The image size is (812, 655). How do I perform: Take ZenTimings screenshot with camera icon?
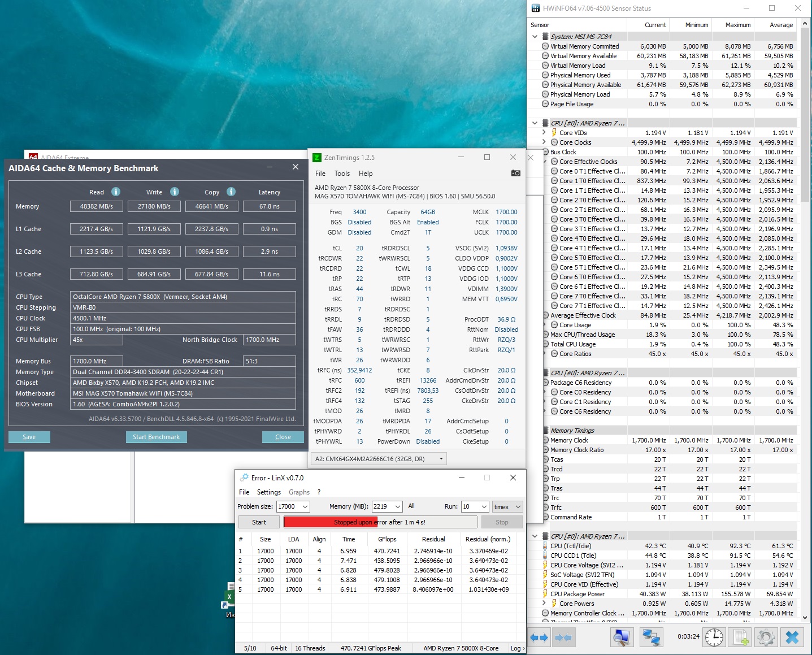(x=515, y=173)
